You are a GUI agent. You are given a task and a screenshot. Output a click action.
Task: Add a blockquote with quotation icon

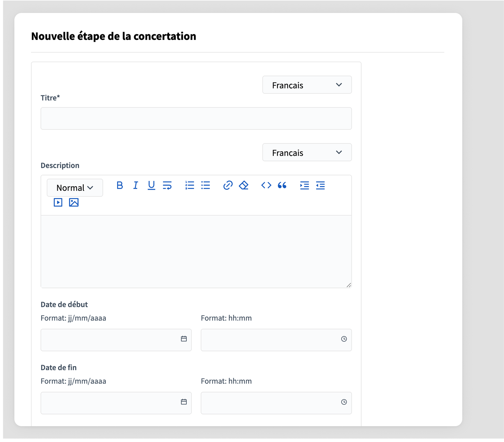pos(282,185)
